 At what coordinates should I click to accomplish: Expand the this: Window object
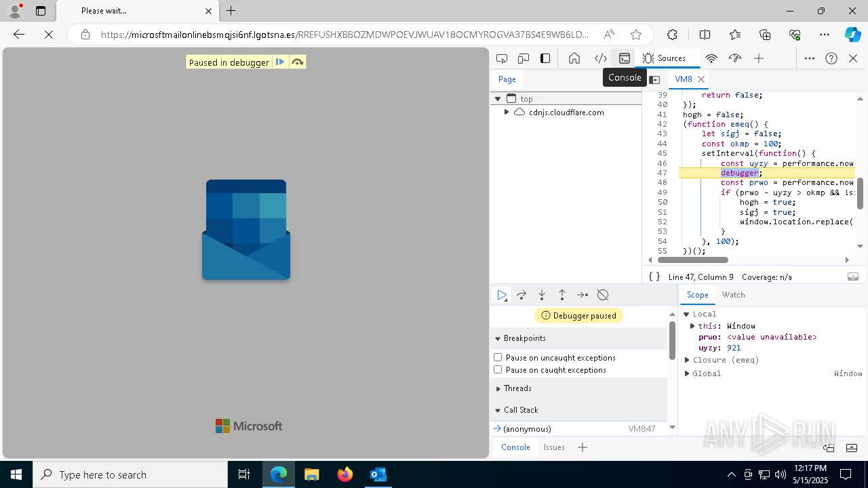tap(692, 326)
